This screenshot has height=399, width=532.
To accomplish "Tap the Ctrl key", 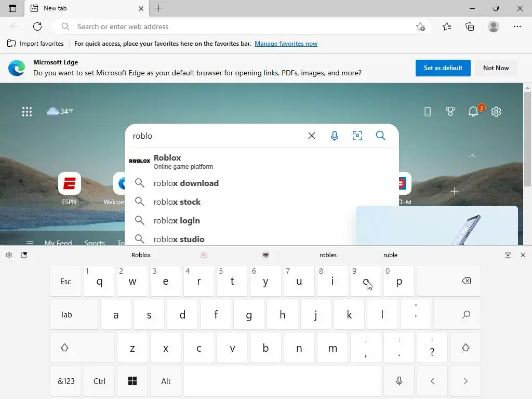I will (99, 381).
